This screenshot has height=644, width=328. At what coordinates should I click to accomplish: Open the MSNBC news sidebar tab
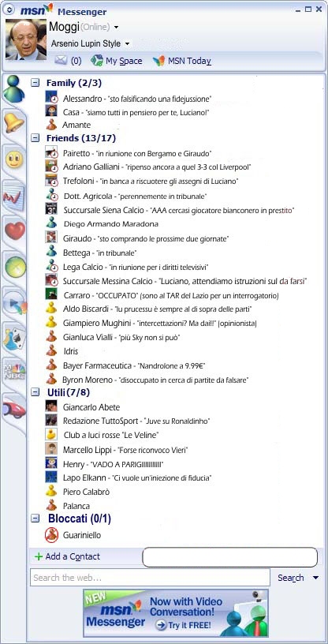click(x=14, y=372)
